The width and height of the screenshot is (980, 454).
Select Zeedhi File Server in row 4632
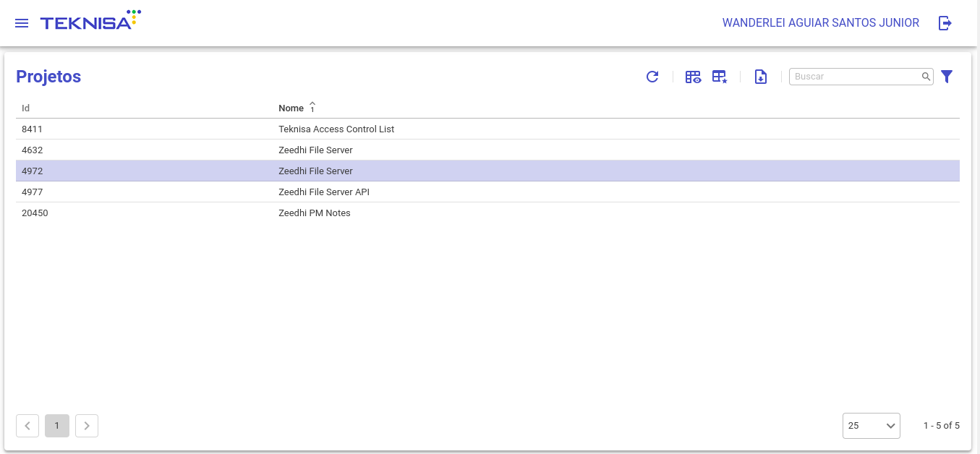tap(315, 150)
